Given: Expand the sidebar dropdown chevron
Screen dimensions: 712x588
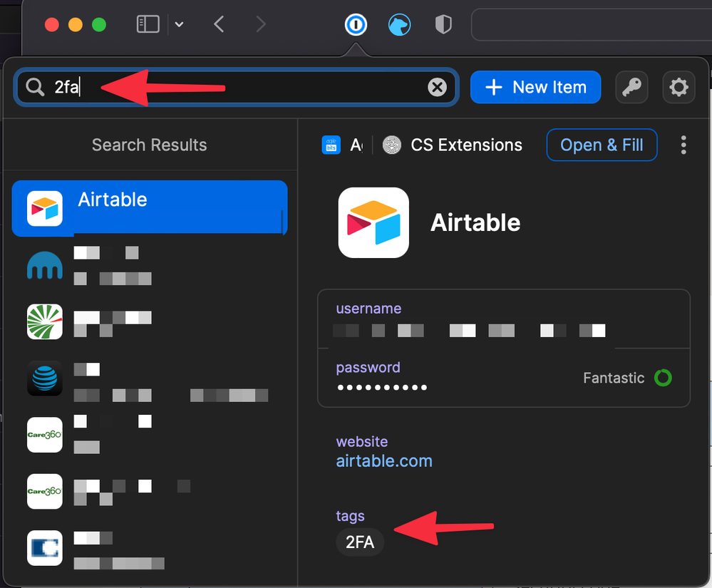Looking at the screenshot, I should pos(180,25).
